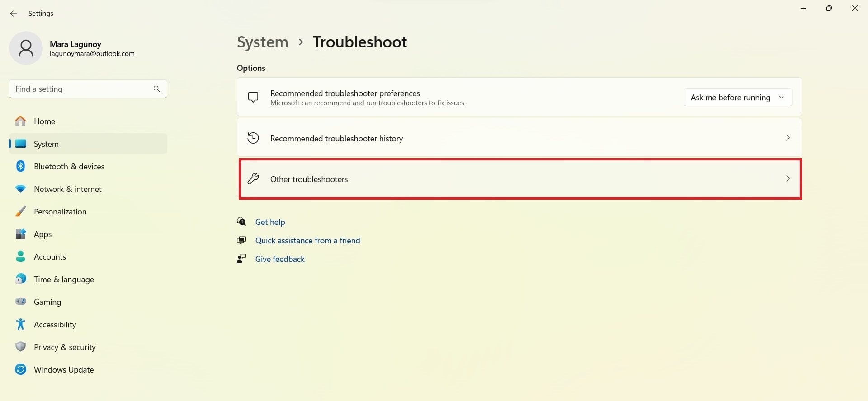The height and width of the screenshot is (401, 868).
Task: Open Home settings page
Action: 88,121
